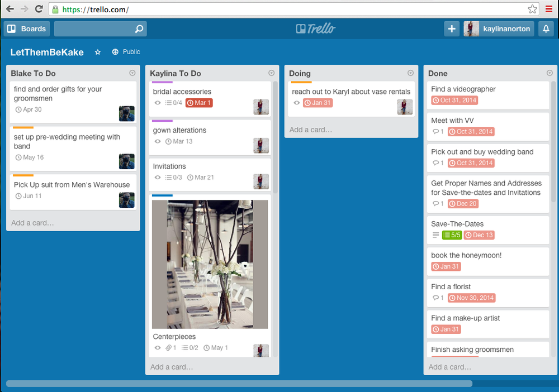Viewport: 559px width, 392px height.
Task: Open kaylinanorton profile menu
Action: click(499, 29)
